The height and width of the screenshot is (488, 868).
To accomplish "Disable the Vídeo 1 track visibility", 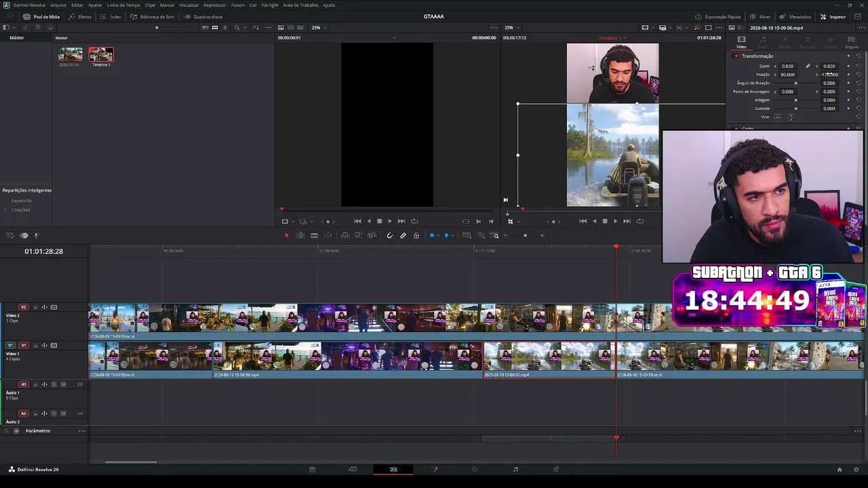I will pyautogui.click(x=54, y=346).
